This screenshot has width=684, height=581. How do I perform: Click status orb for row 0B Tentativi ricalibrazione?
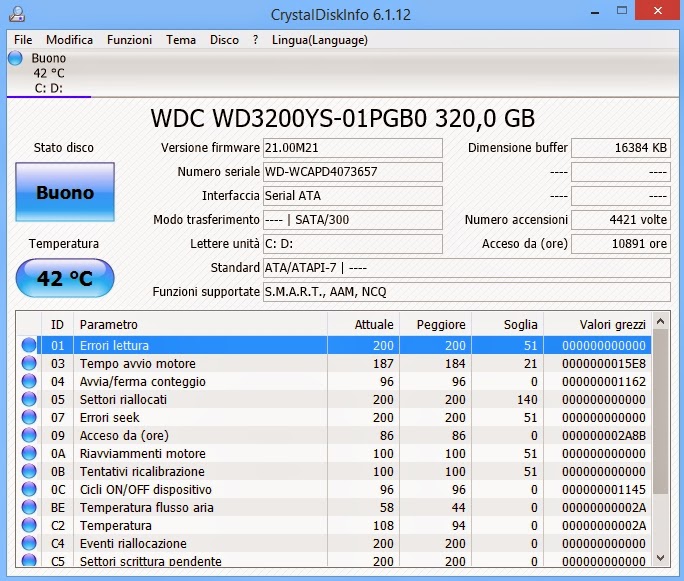click(29, 471)
